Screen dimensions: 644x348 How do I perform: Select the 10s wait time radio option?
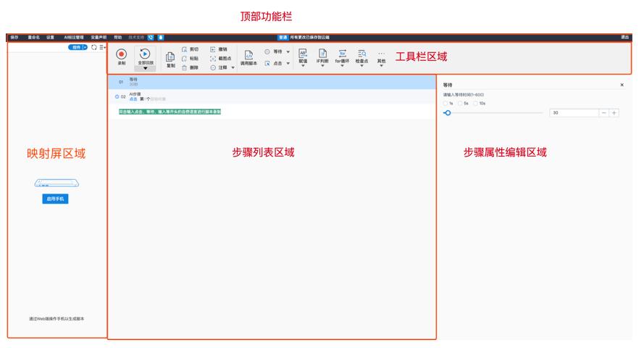476,103
